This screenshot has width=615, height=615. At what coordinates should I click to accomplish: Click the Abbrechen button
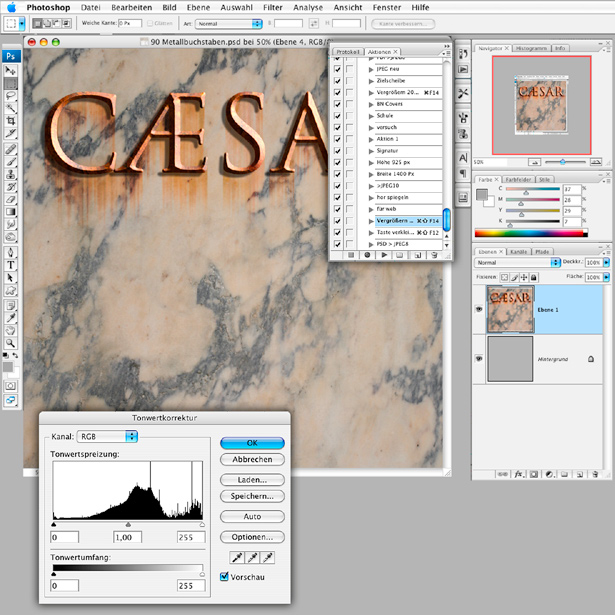pos(252,460)
